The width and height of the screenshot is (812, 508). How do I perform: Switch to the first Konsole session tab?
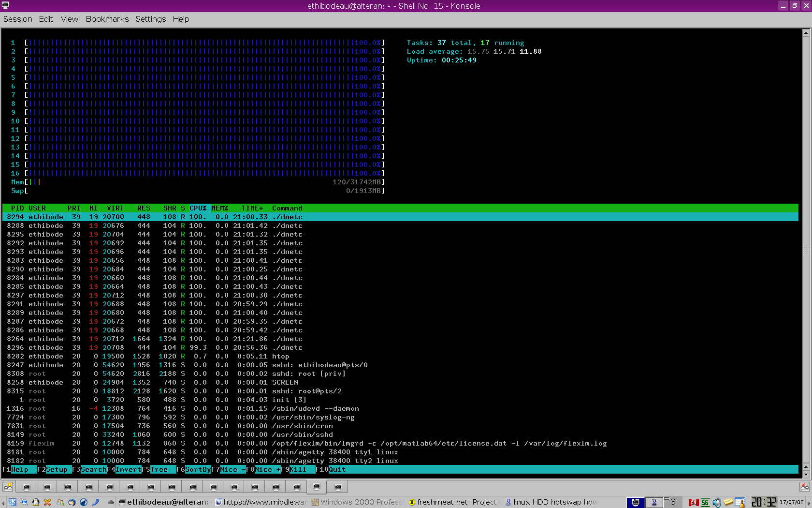27,487
